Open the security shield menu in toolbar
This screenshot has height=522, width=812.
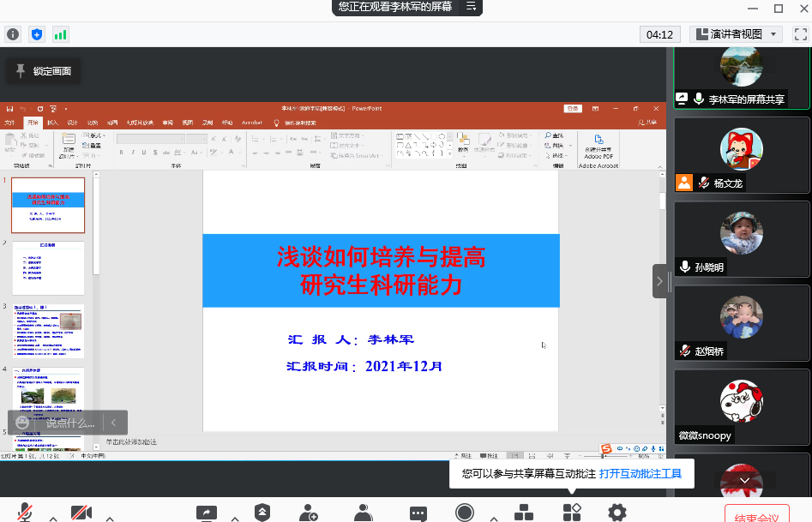tap(262, 512)
